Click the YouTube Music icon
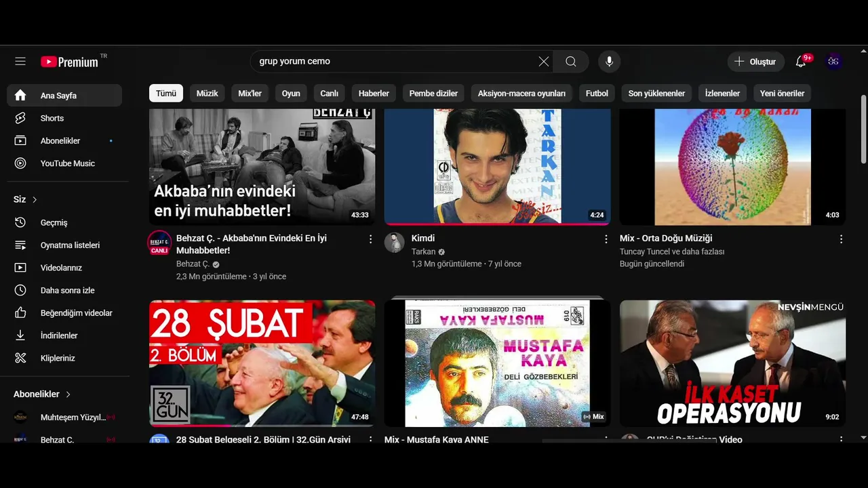This screenshot has width=868, height=488. click(20, 163)
